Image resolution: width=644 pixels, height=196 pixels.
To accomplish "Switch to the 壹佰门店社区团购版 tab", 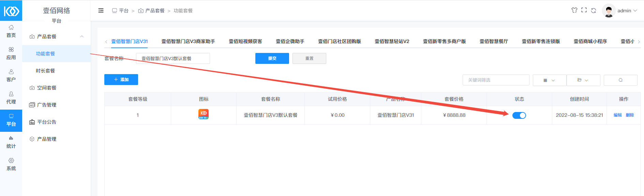I will point(340,41).
